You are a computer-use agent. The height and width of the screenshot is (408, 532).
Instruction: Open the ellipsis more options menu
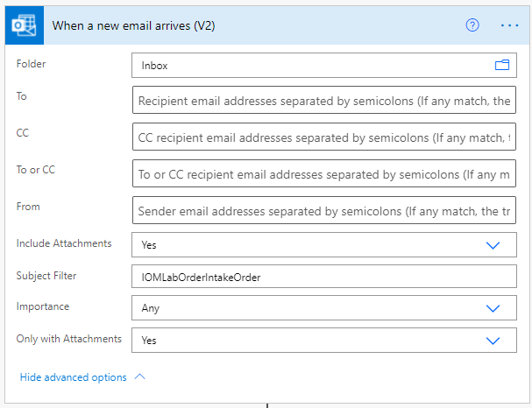click(509, 25)
